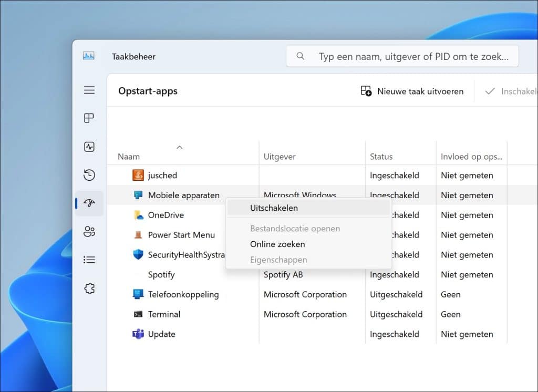This screenshot has width=538, height=392.
Task: Open the hamburger navigation menu
Action: 89,90
